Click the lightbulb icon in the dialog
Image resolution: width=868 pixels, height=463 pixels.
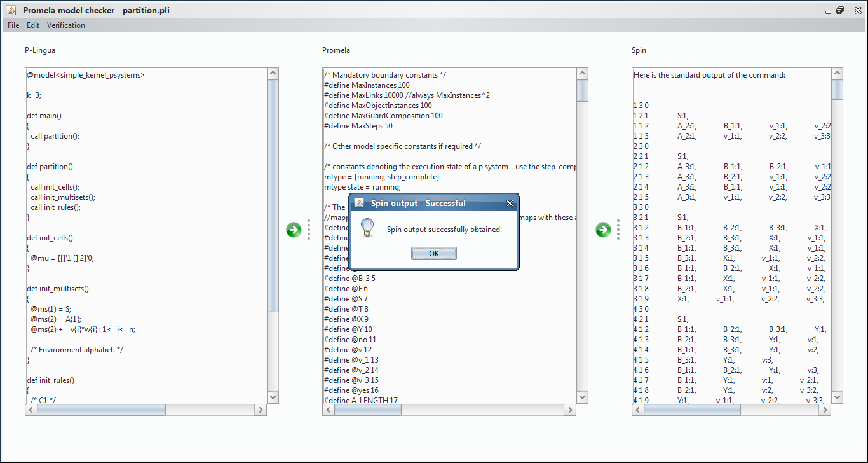tap(367, 228)
